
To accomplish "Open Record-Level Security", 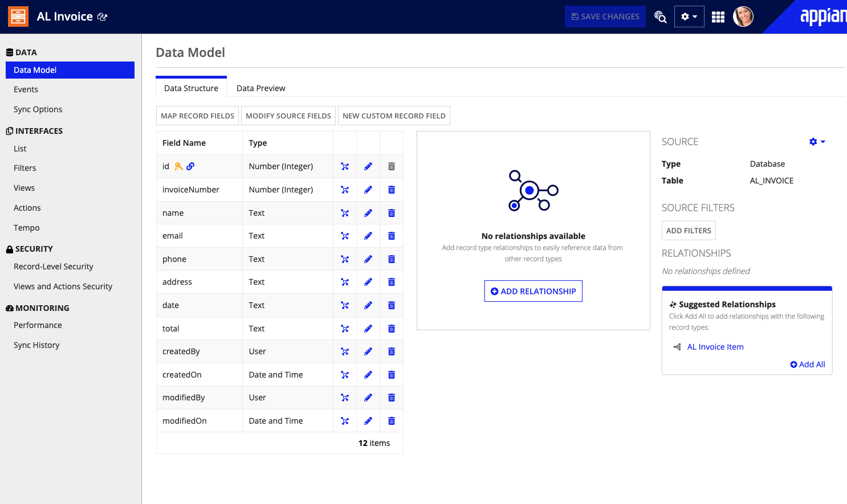I will pyautogui.click(x=54, y=267).
